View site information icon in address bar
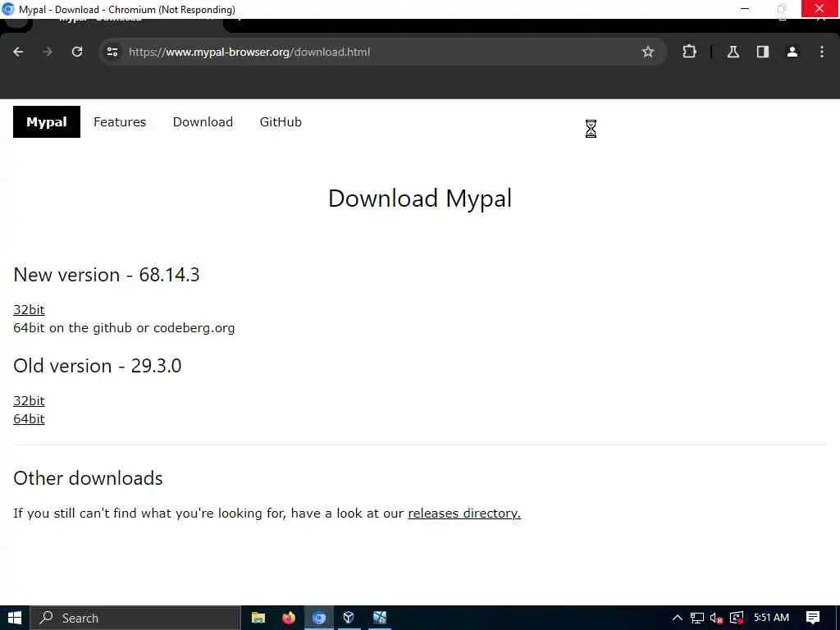Image resolution: width=840 pixels, height=630 pixels. click(x=112, y=52)
